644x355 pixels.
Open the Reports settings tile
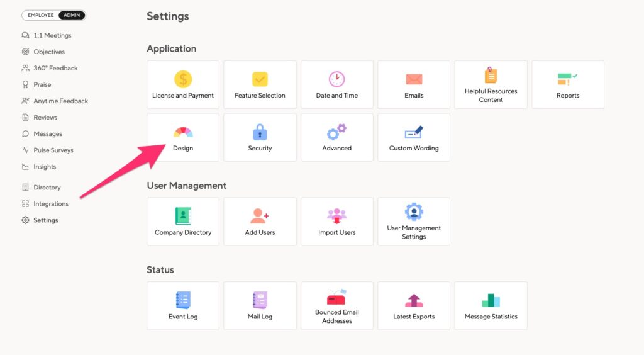click(x=568, y=84)
